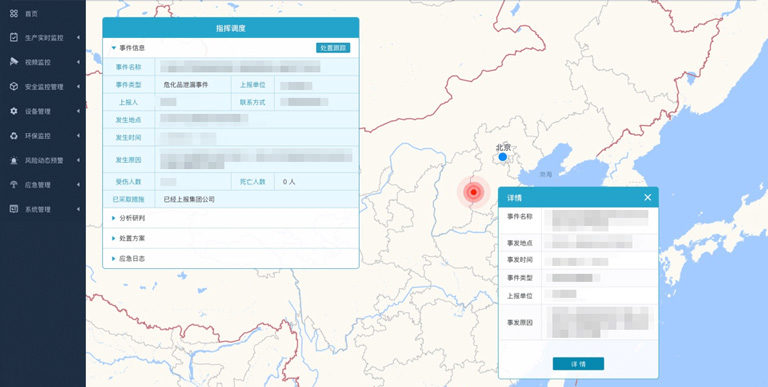The width and height of the screenshot is (768, 387).
Task: Expand 安全监控管理 submenu arrow
Action: pos(78,87)
